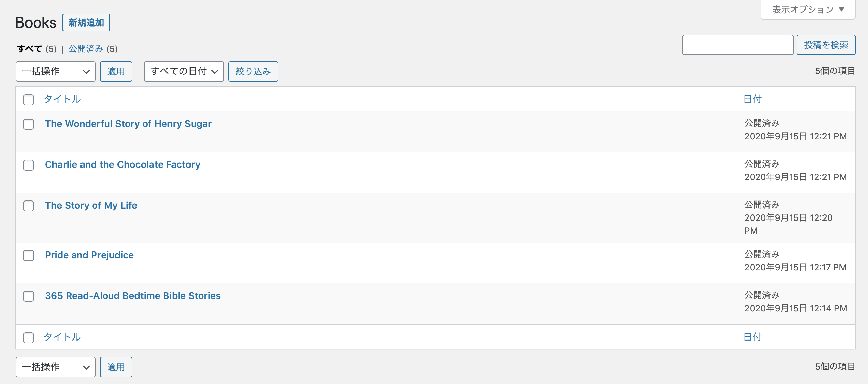Viewport: 868px width, 384px height.
Task: Check the checkbox for The Wonderful Story of Henry Sugar
Action: click(x=29, y=125)
